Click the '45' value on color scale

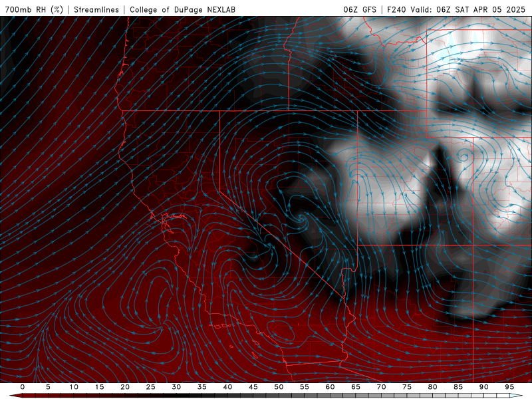(x=253, y=387)
